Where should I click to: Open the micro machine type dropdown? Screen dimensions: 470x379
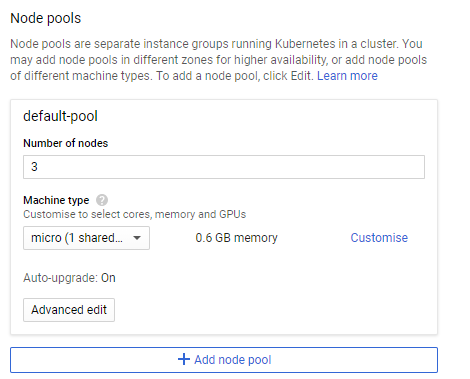tap(86, 238)
